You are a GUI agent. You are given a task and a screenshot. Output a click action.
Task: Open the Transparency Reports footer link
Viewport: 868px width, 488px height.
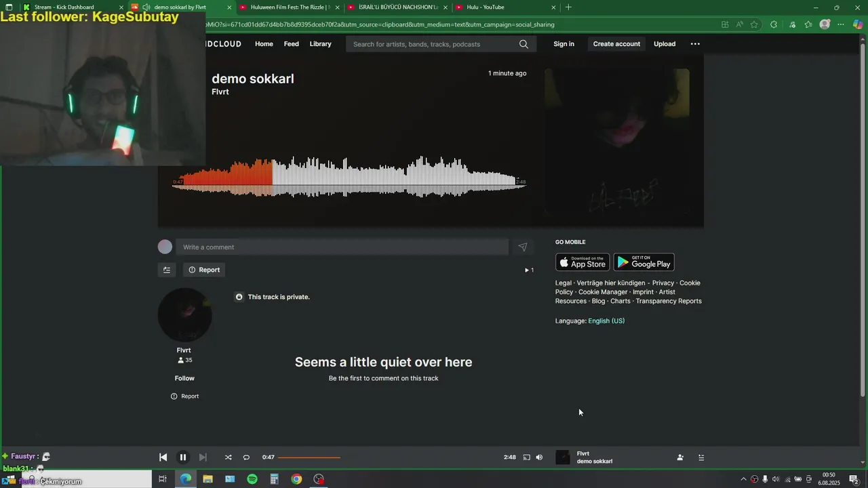669,301
